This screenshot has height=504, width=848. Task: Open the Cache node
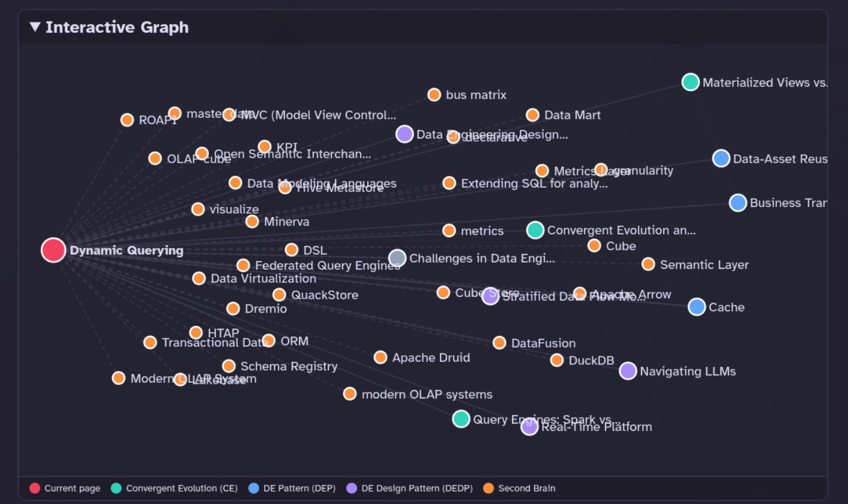click(x=696, y=307)
